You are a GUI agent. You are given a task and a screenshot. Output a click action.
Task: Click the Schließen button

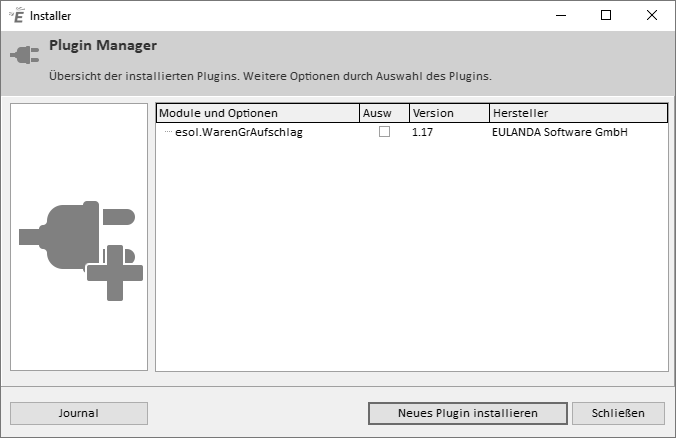tap(618, 413)
